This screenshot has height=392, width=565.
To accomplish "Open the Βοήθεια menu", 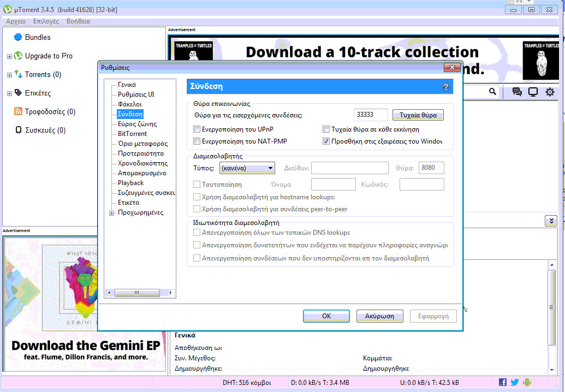I will 78,21.
